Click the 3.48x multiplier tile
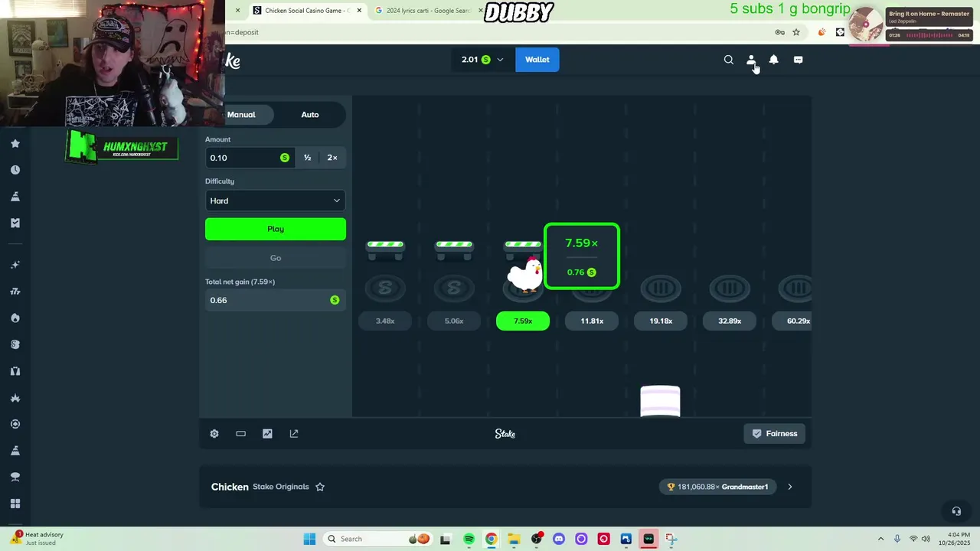 click(385, 321)
